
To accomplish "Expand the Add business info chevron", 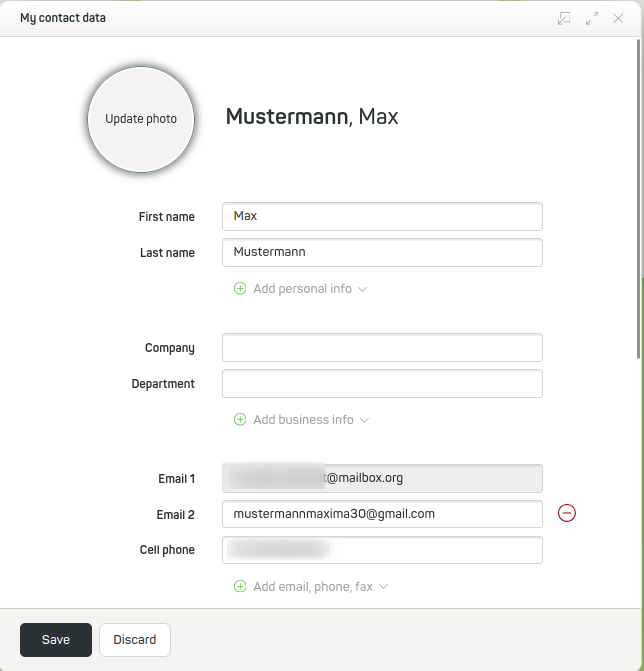I will (365, 420).
